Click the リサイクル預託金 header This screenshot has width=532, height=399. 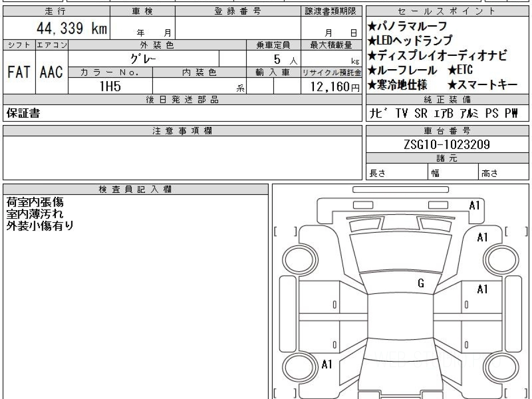332,72
